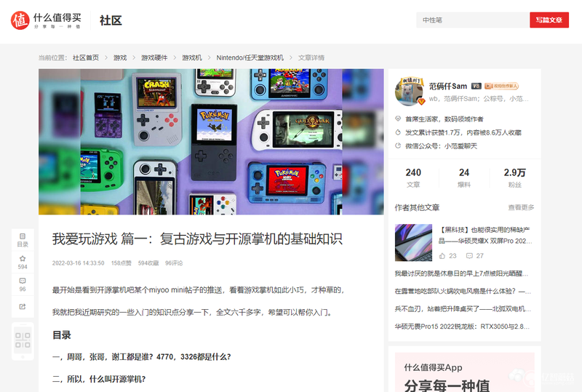The image size is (582, 392).
Task: Click 查看更多 author articles
Action: (x=521, y=207)
